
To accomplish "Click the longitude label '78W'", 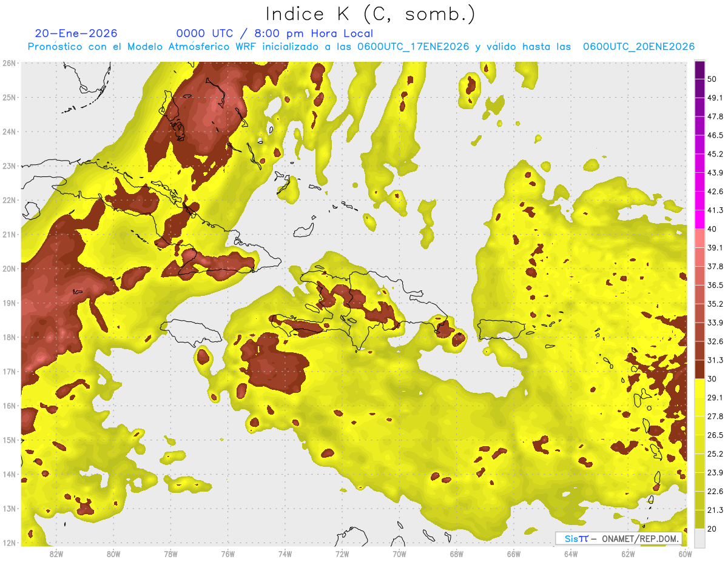I will 170,554.
